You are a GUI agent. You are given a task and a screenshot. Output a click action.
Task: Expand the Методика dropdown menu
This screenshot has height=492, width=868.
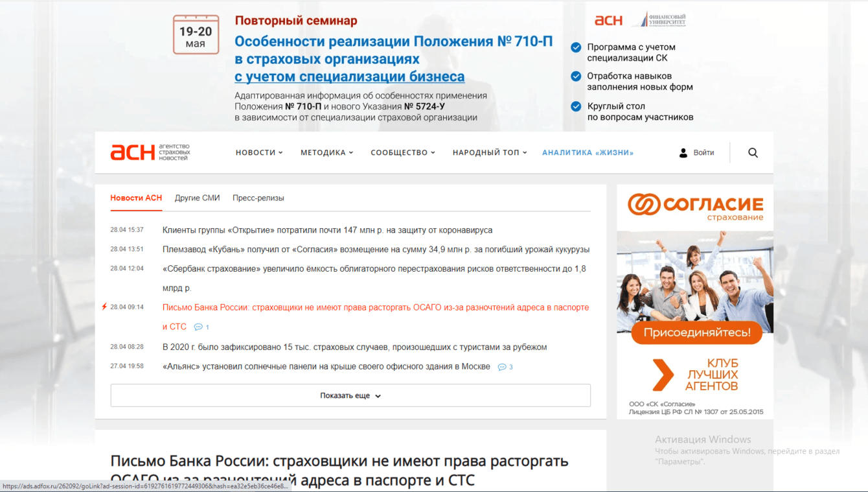(327, 152)
